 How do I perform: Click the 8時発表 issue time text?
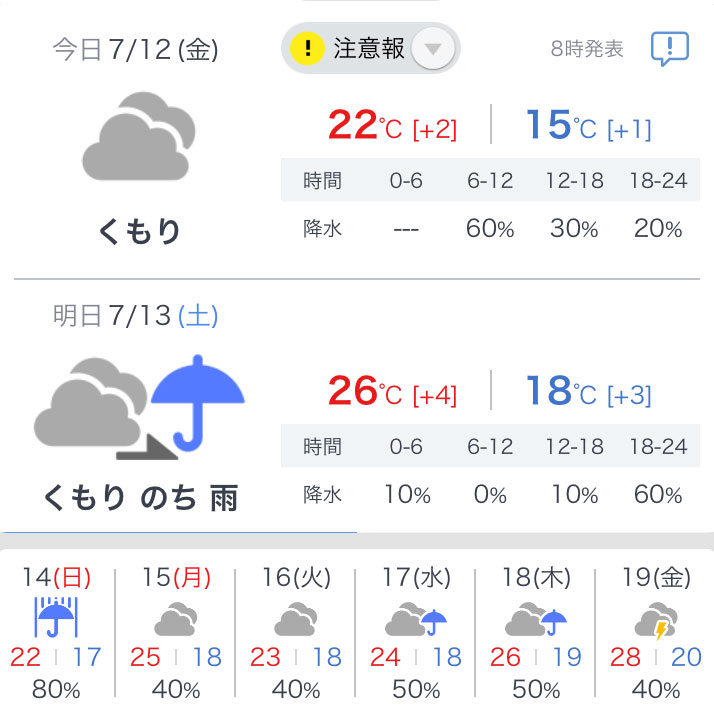586,49
